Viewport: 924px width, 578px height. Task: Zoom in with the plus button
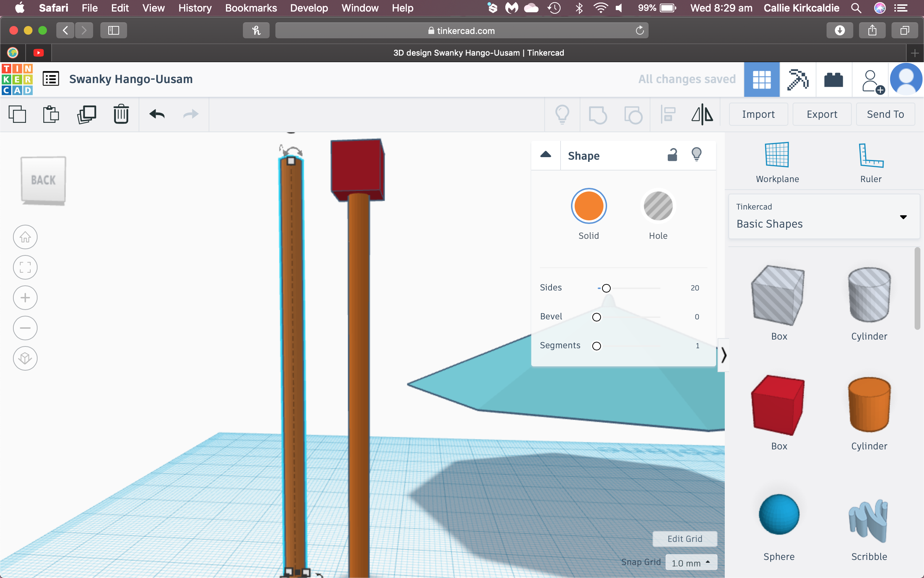pyautogui.click(x=25, y=297)
